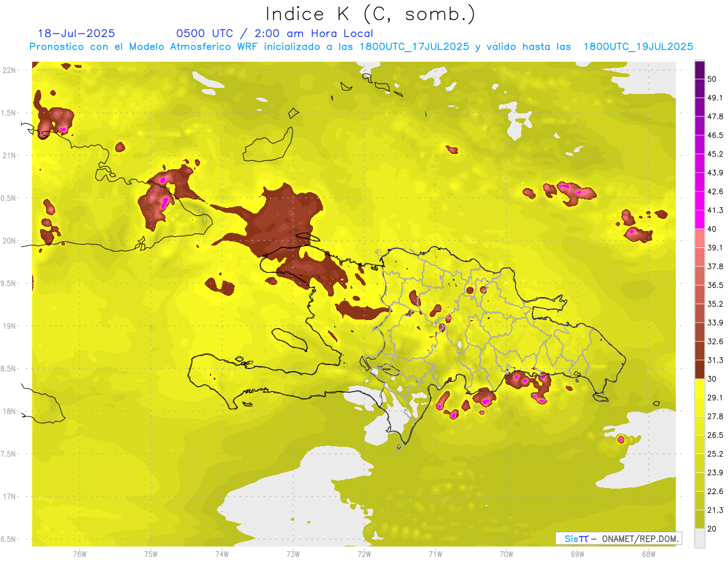
Task: Click the '73W' longitude label
Action: 293,554
